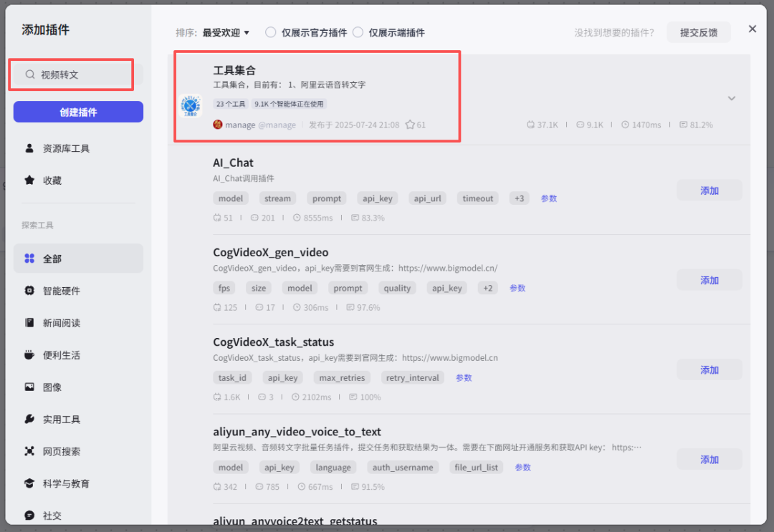
Task: Click the 9.1K 个智能体正在使用 tag
Action: 289,104
